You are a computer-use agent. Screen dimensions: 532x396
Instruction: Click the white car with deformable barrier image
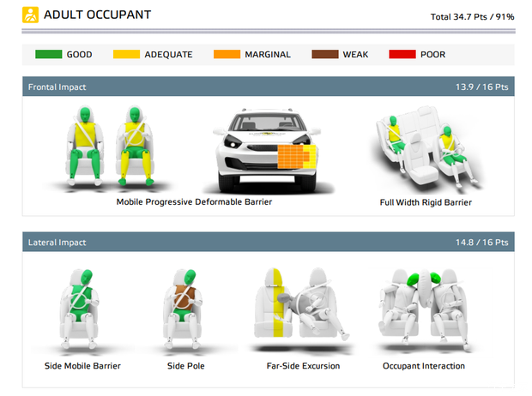(265, 150)
